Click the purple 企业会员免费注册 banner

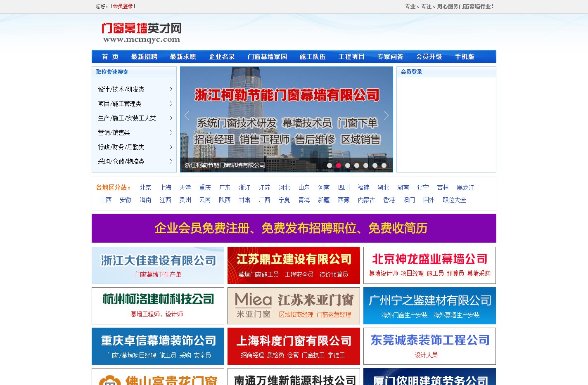click(294, 228)
